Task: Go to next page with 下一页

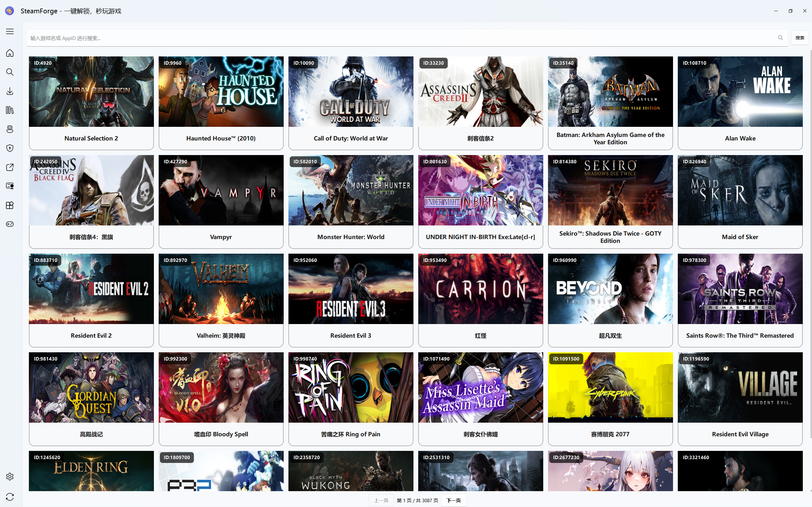Action: [453, 500]
